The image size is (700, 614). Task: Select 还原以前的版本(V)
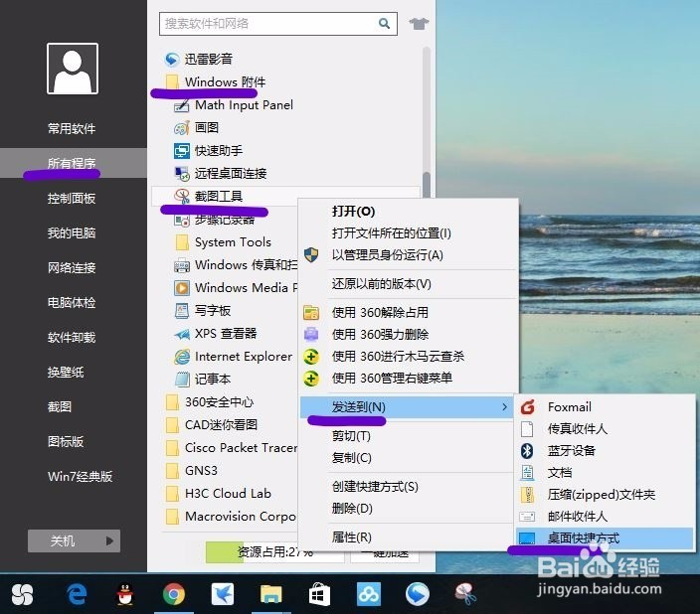coord(381,284)
